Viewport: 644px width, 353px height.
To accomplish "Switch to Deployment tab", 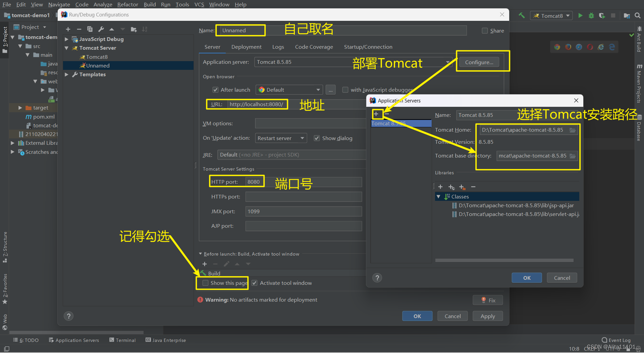I will tap(246, 47).
